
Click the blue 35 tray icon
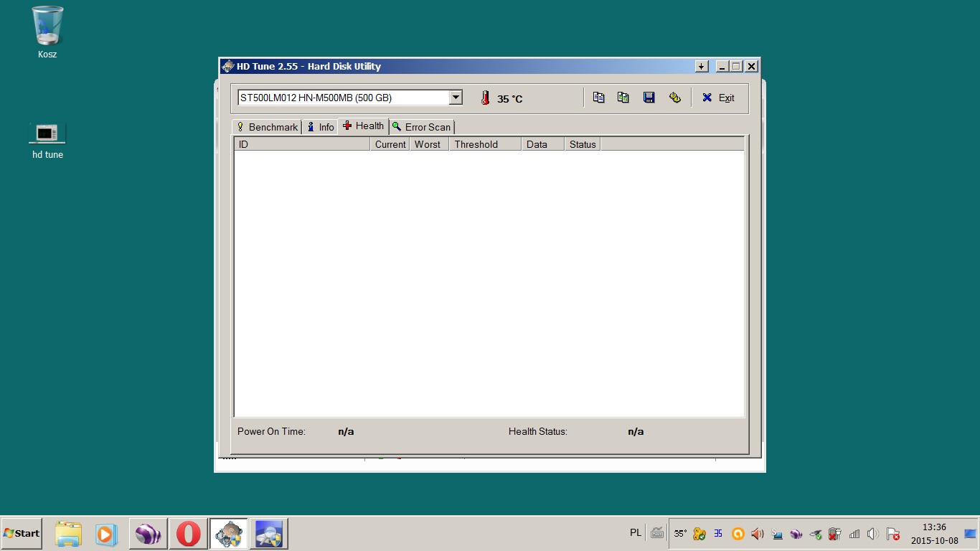(718, 533)
